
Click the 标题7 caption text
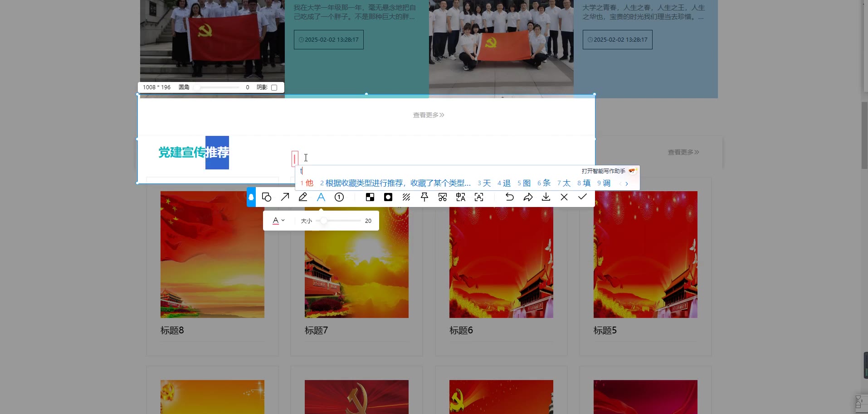317,330
